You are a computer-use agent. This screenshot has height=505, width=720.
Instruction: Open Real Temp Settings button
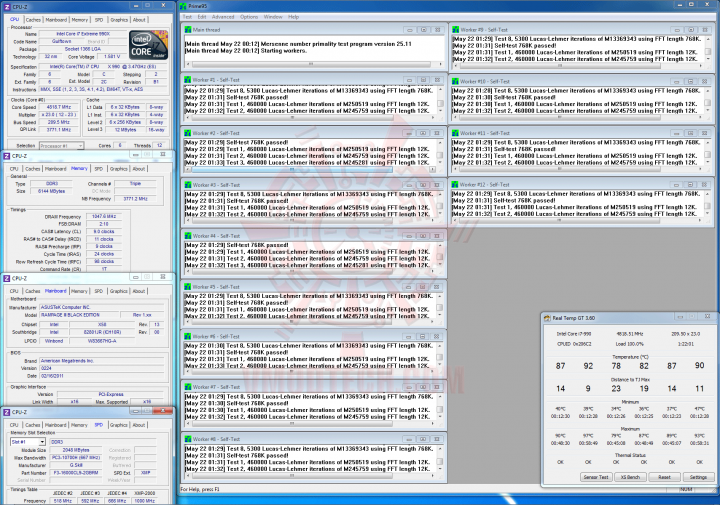[698, 477]
